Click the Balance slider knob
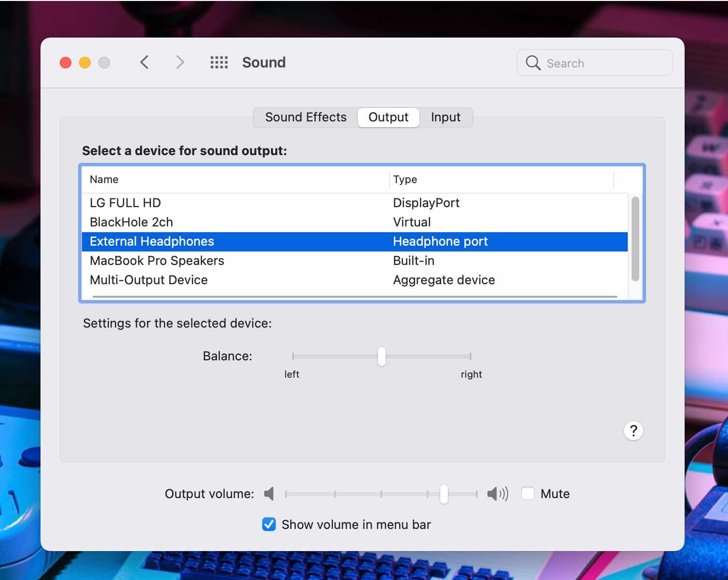 pos(382,356)
